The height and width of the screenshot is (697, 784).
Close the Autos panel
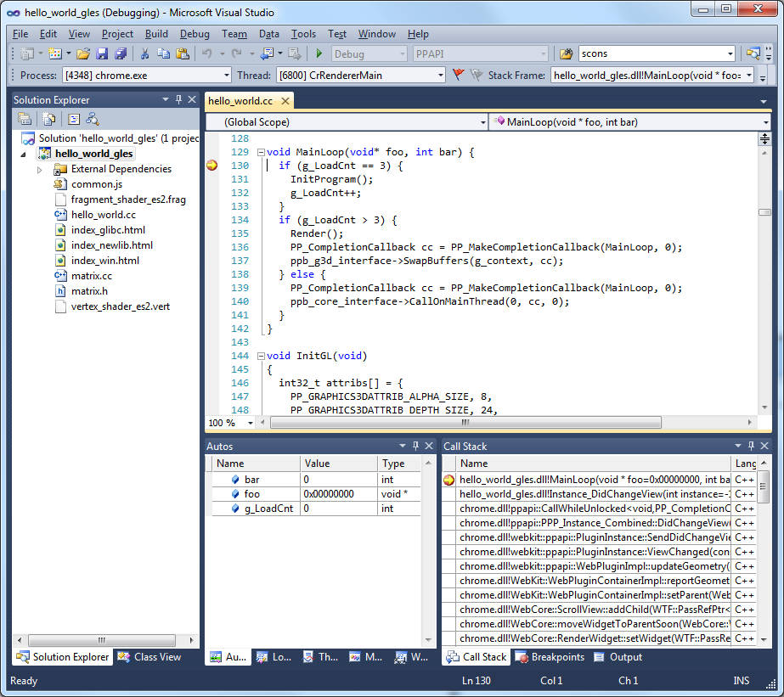pos(429,446)
